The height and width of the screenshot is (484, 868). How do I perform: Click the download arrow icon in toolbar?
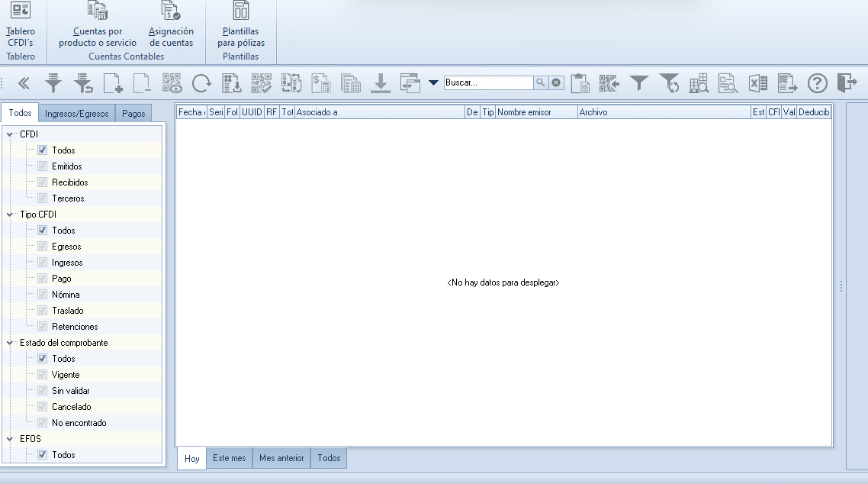tap(380, 83)
